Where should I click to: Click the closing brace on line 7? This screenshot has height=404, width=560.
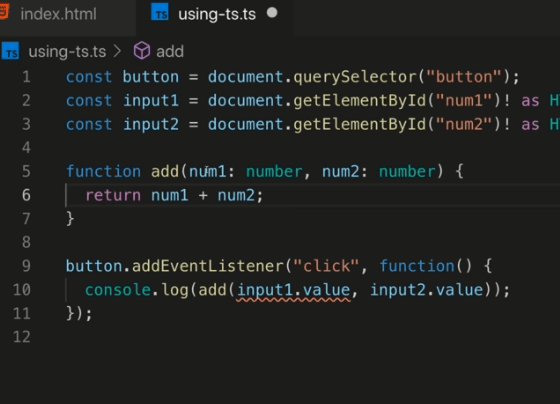coord(70,219)
